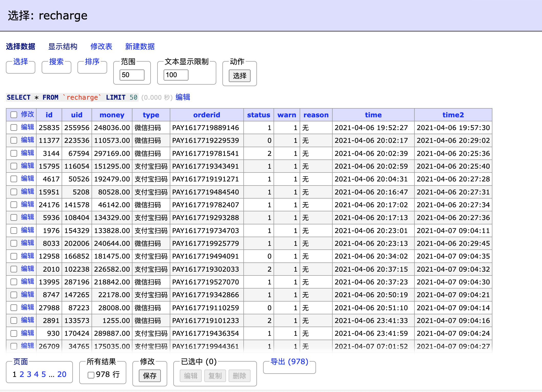Viewport: 542px width, 392px height.
Task: Sort by the id column header
Action: tap(49, 115)
